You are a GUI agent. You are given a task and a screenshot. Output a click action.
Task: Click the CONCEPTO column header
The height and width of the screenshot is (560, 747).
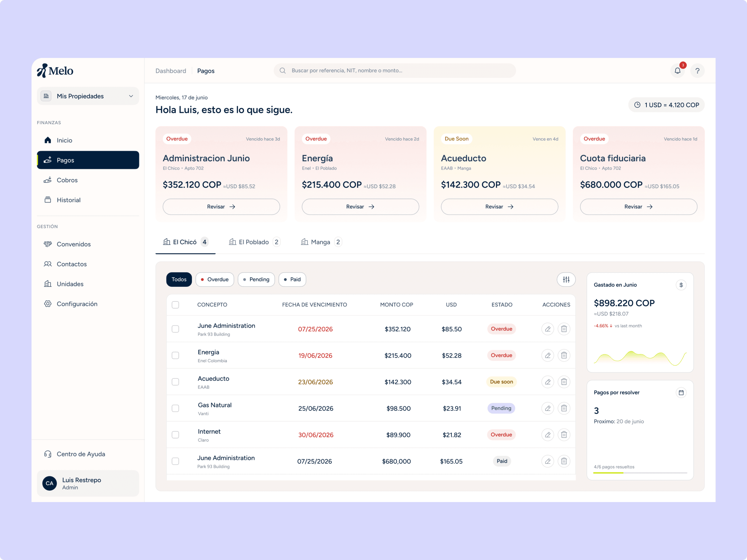tap(212, 305)
